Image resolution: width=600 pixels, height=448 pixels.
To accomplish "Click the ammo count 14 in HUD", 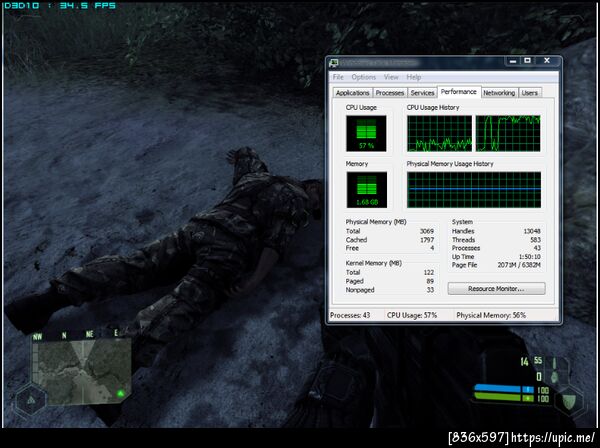I will point(524,362).
